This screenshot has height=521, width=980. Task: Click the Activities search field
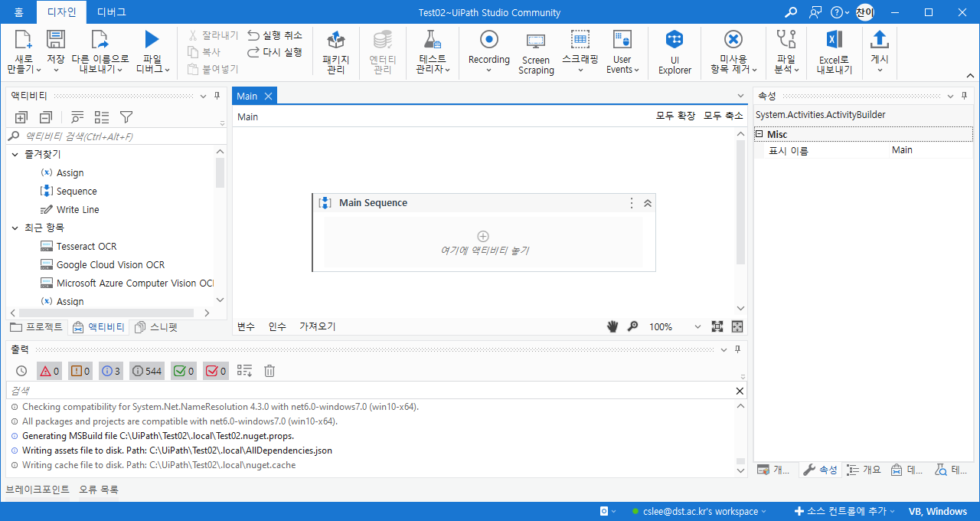[x=116, y=136]
